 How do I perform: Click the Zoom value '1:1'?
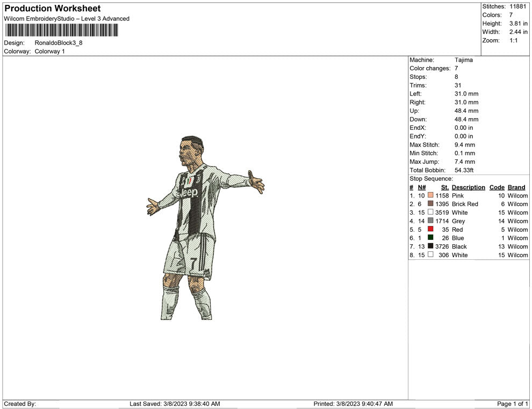coord(513,40)
